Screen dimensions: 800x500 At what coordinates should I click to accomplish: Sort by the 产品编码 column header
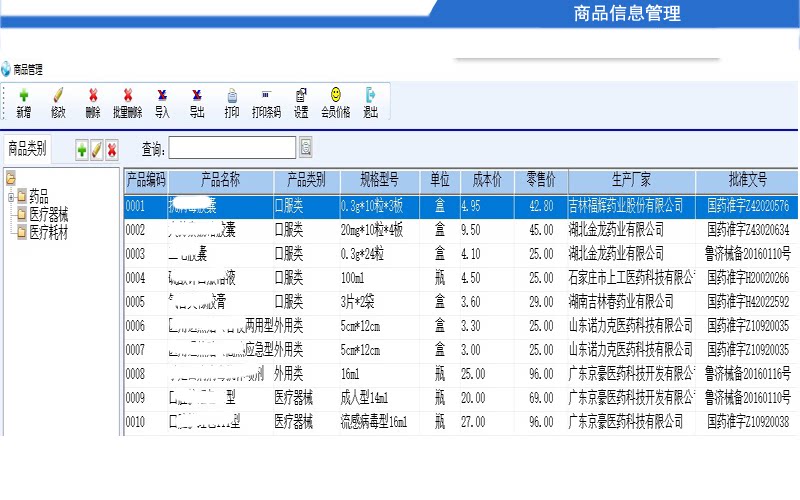click(146, 181)
